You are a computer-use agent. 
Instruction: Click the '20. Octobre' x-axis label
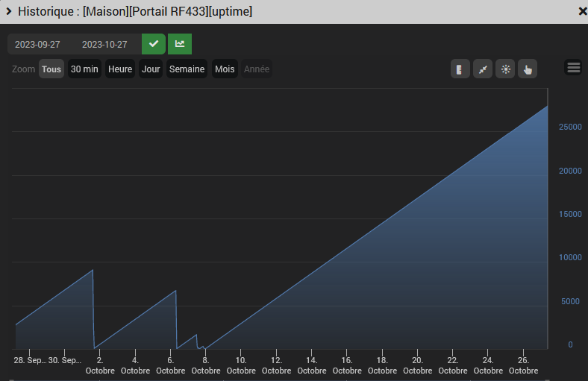tap(417, 365)
